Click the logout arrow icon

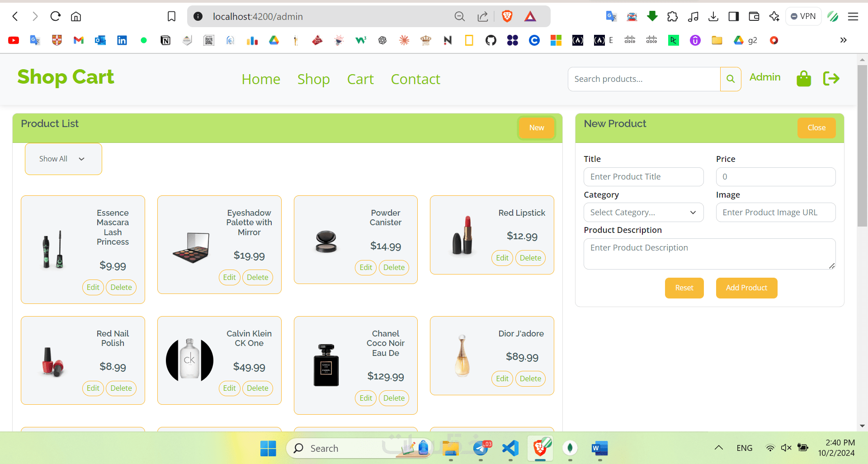coord(831,79)
